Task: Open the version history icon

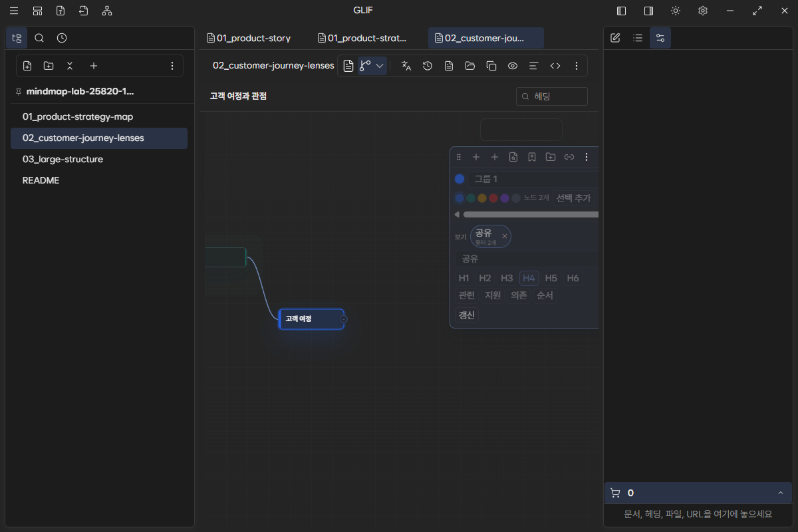Action: pyautogui.click(x=428, y=66)
